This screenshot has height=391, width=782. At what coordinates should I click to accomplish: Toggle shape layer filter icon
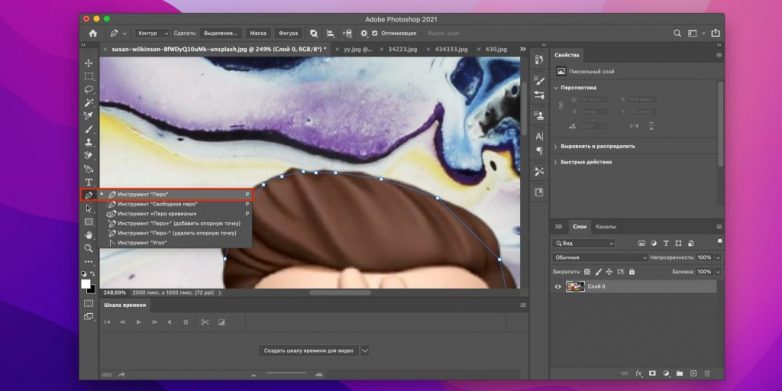pos(678,243)
